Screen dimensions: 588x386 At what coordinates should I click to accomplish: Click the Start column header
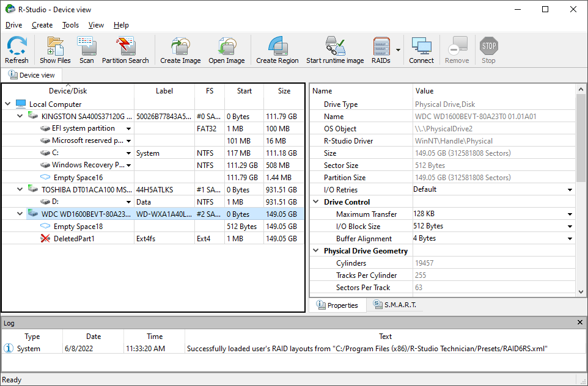(x=244, y=90)
